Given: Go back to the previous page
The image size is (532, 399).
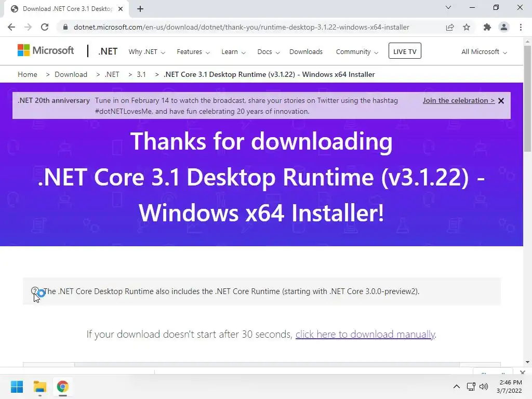Looking at the screenshot, I should point(11,27).
